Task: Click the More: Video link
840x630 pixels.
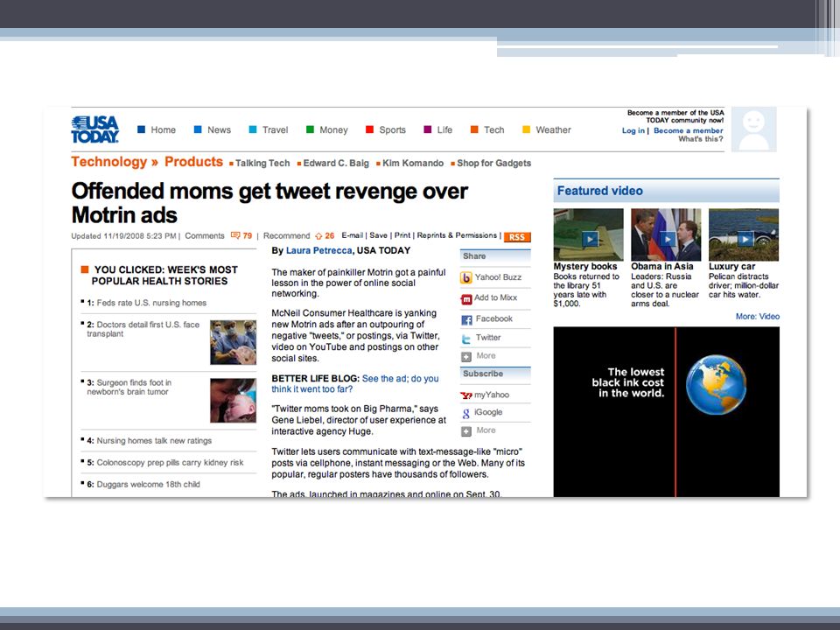Action: point(758,317)
